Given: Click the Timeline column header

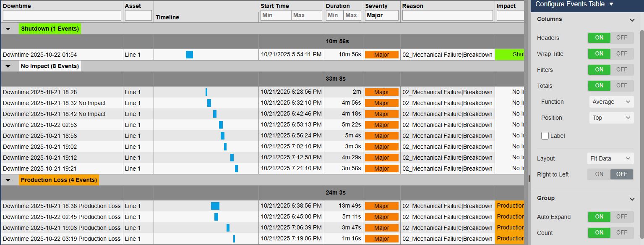Looking at the screenshot, I should (167, 17).
